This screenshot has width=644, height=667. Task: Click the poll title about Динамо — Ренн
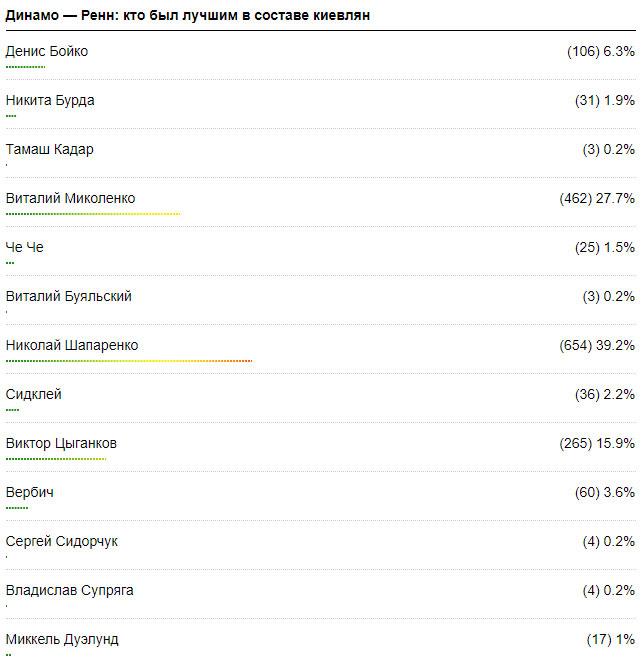pyautogui.click(x=188, y=16)
